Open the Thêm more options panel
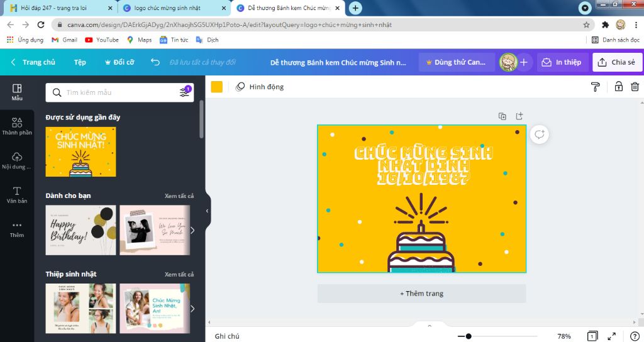The image size is (644, 342). (17, 229)
